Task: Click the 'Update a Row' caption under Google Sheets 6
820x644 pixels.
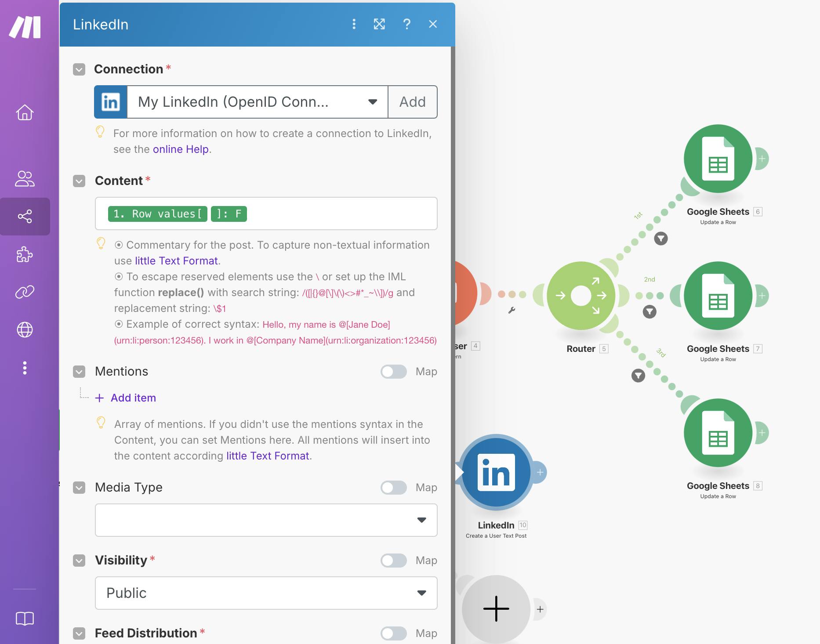Action: 718,222
